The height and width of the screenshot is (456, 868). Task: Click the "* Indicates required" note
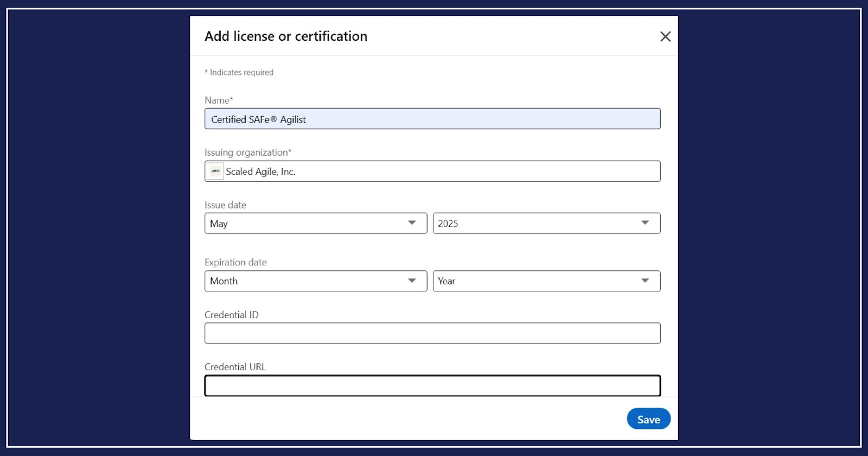(x=239, y=72)
